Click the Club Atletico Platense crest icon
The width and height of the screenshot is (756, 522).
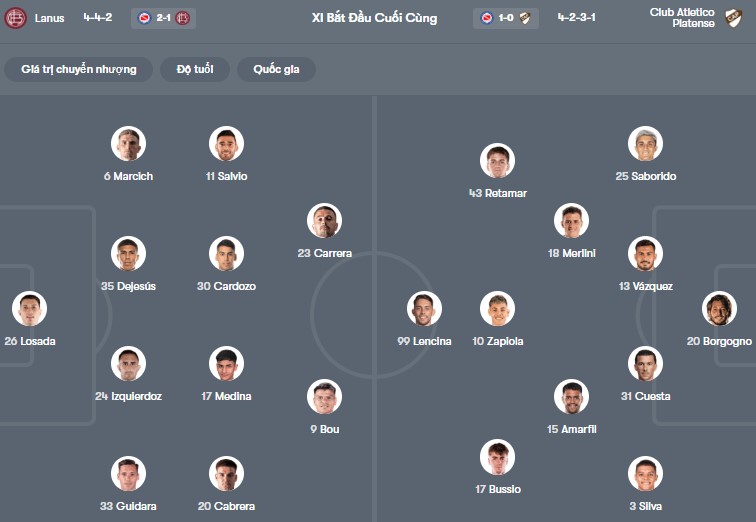tap(734, 18)
